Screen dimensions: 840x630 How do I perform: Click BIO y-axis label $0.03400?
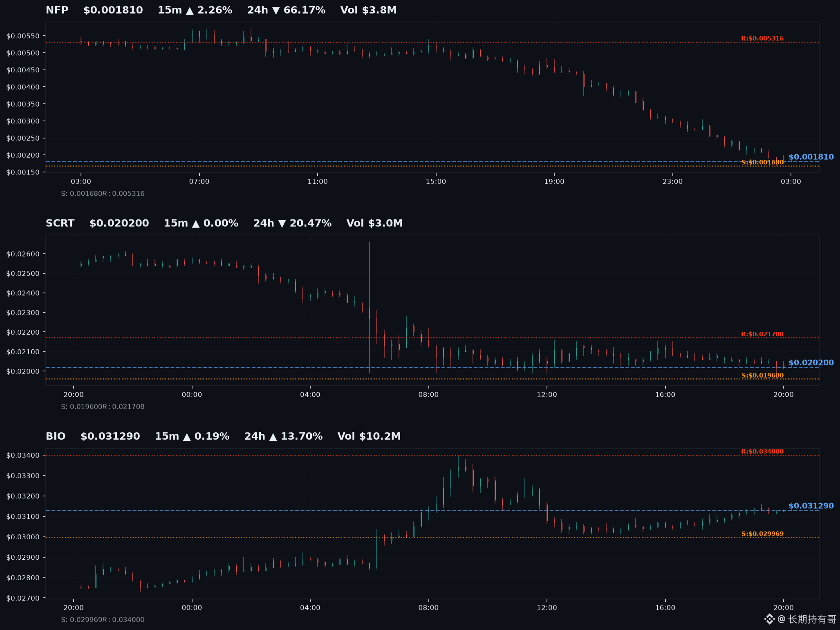pyautogui.click(x=23, y=456)
